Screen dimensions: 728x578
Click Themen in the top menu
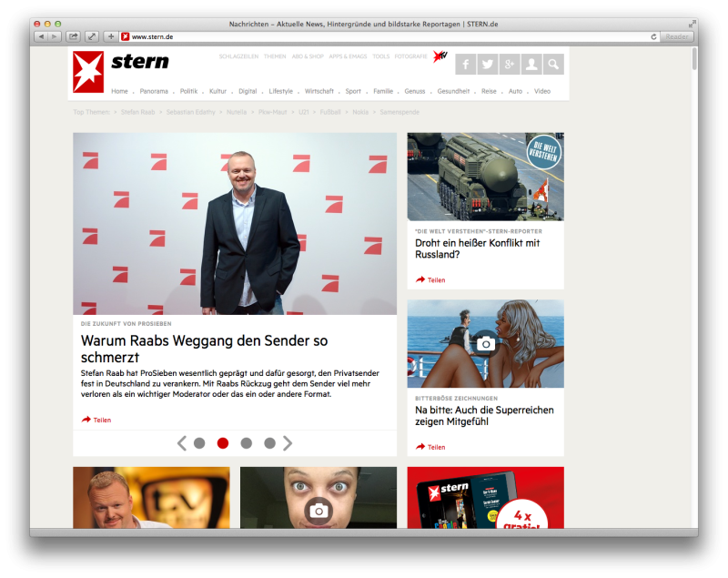(x=275, y=56)
